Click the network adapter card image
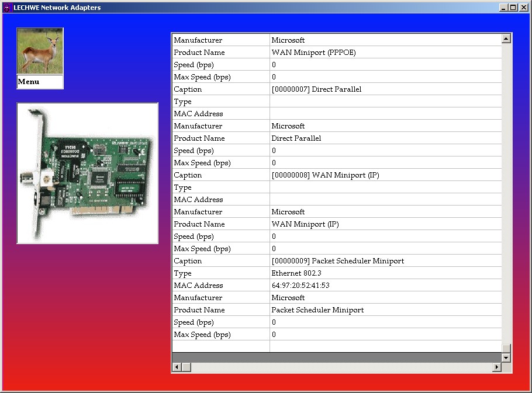The width and height of the screenshot is (532, 393). [88, 173]
